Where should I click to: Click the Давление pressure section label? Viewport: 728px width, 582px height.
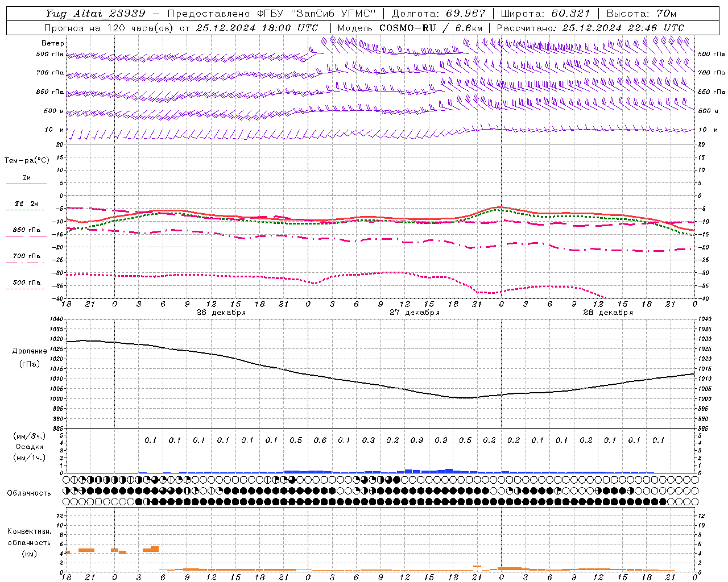click(30, 351)
